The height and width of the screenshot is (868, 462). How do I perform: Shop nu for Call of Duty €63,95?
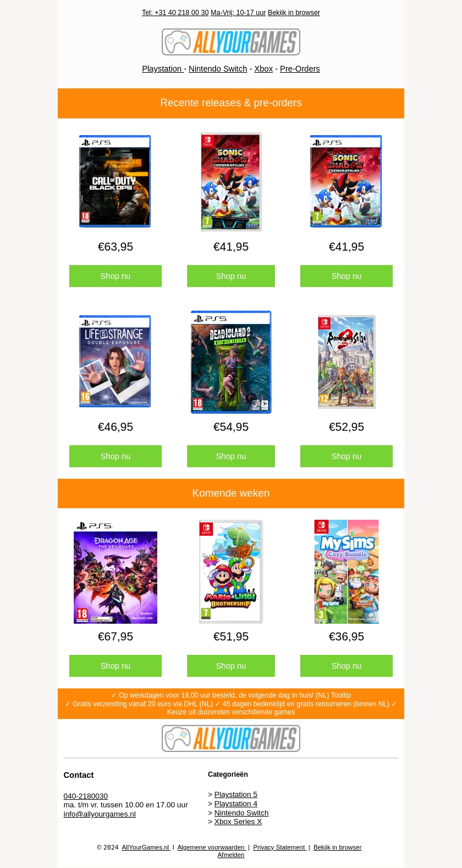pos(115,276)
